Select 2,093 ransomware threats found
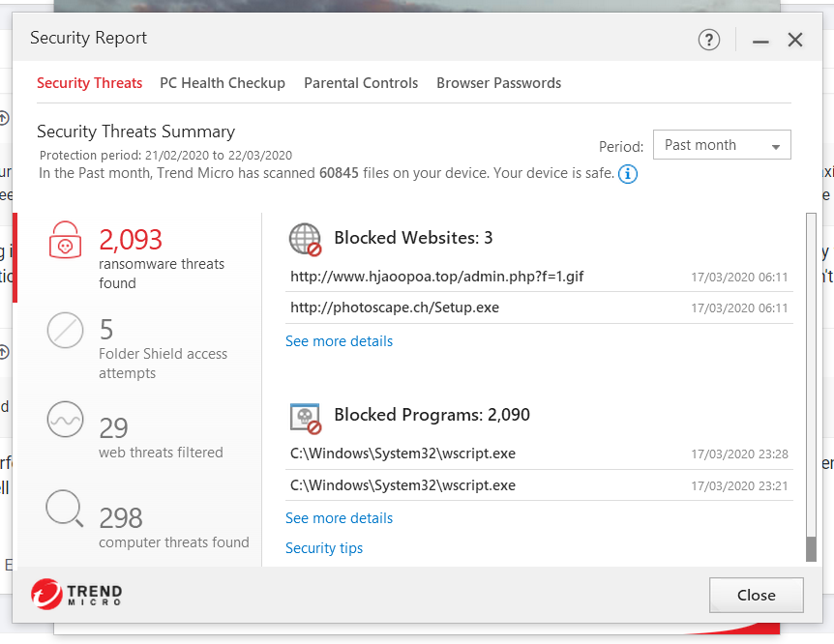The height and width of the screenshot is (644, 834). (139, 258)
